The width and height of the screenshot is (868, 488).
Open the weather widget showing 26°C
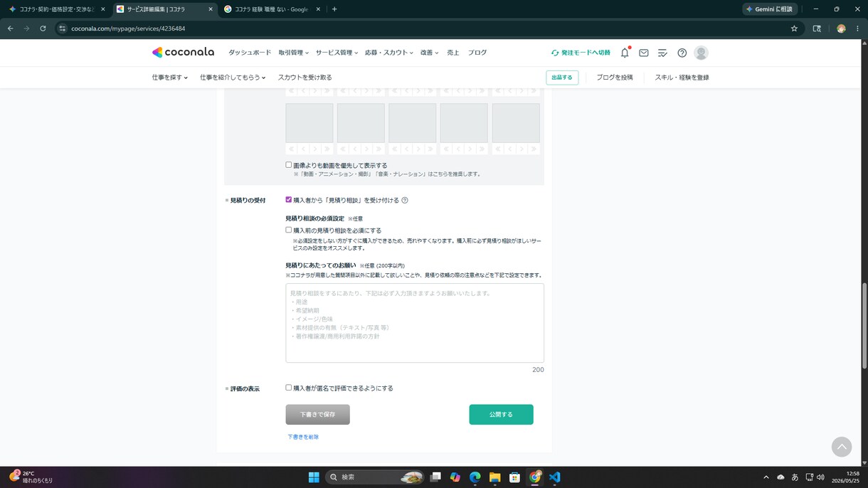[31, 477]
